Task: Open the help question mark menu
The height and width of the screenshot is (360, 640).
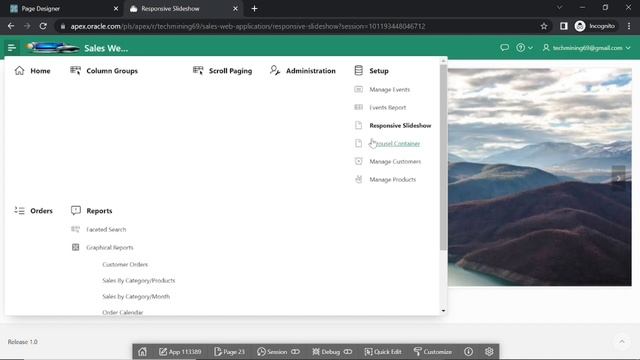Action: click(x=524, y=48)
